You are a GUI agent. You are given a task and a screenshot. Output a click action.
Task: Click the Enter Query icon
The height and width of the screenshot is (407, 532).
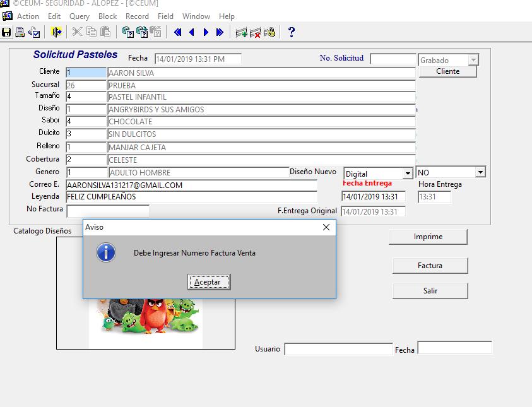tap(127, 32)
